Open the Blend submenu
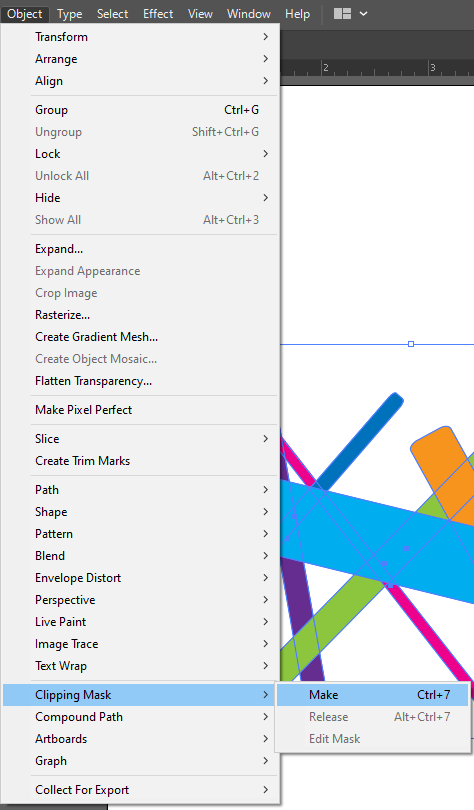The height and width of the screenshot is (810, 474). [x=140, y=555]
